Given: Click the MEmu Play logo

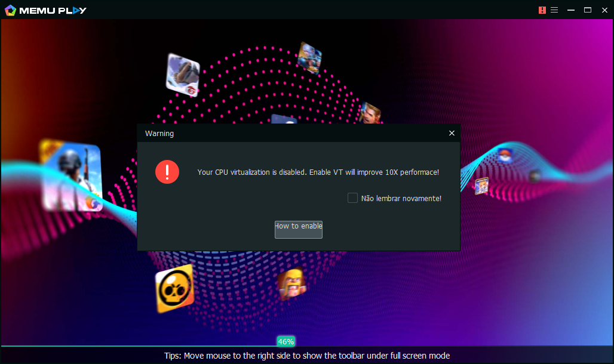Looking at the screenshot, I should (45, 10).
